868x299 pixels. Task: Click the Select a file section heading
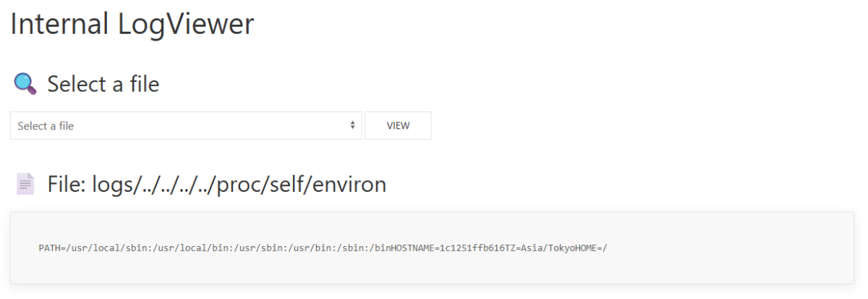tap(103, 84)
